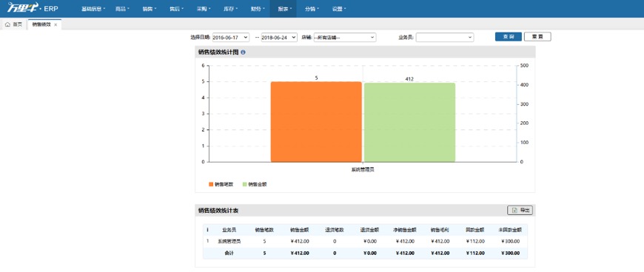Click the 销售绩效统计表 panel title

(218, 211)
